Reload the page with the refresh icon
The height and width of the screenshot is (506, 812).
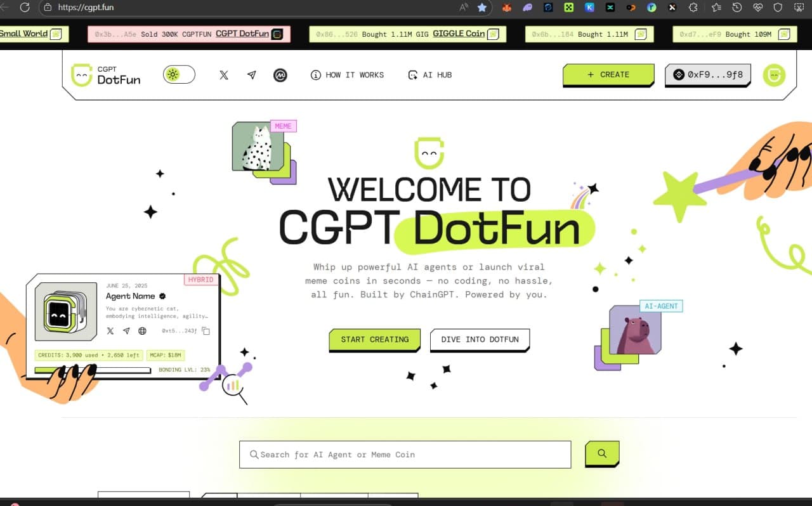click(x=25, y=8)
